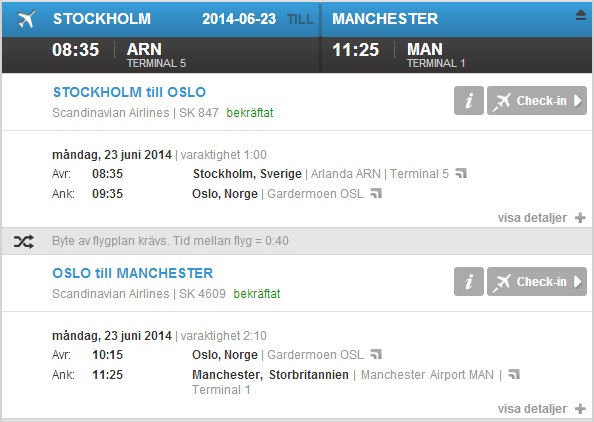Collapse itinerary using the eject arrow icon
Viewport: 594px width, 422px height.
(581, 15)
